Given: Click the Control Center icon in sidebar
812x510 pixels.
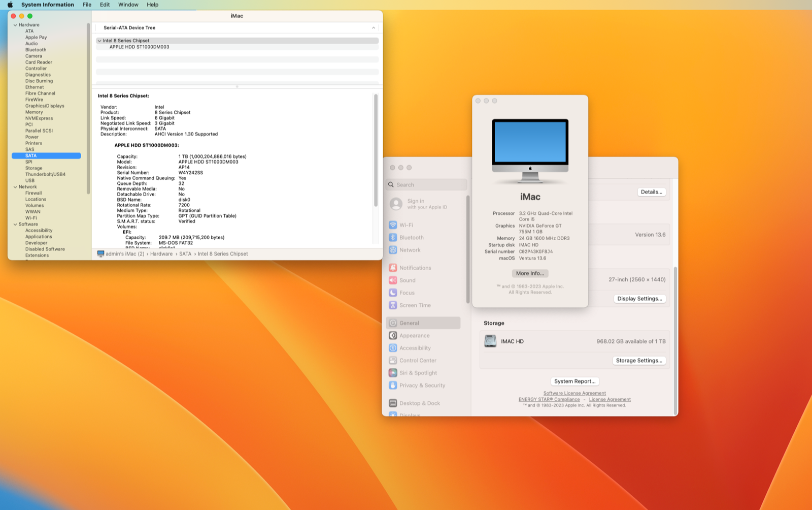Looking at the screenshot, I should [393, 360].
